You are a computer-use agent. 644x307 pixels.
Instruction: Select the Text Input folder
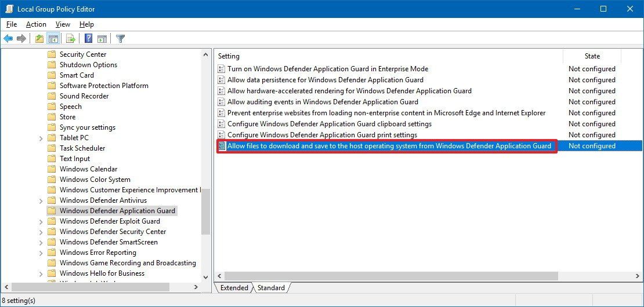75,159
